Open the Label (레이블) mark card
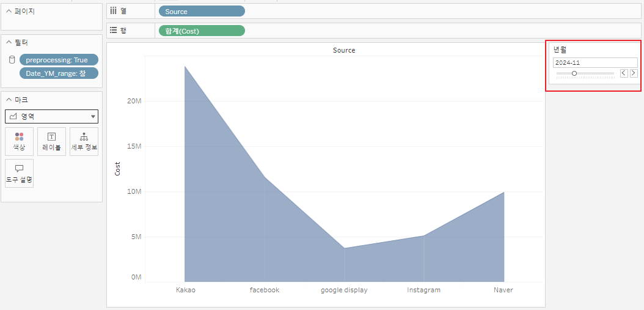 (51, 141)
